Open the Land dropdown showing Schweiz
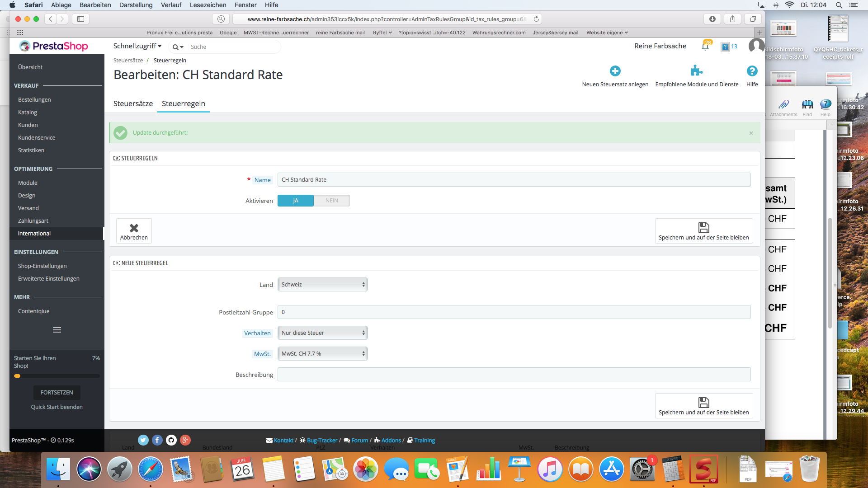 (322, 285)
